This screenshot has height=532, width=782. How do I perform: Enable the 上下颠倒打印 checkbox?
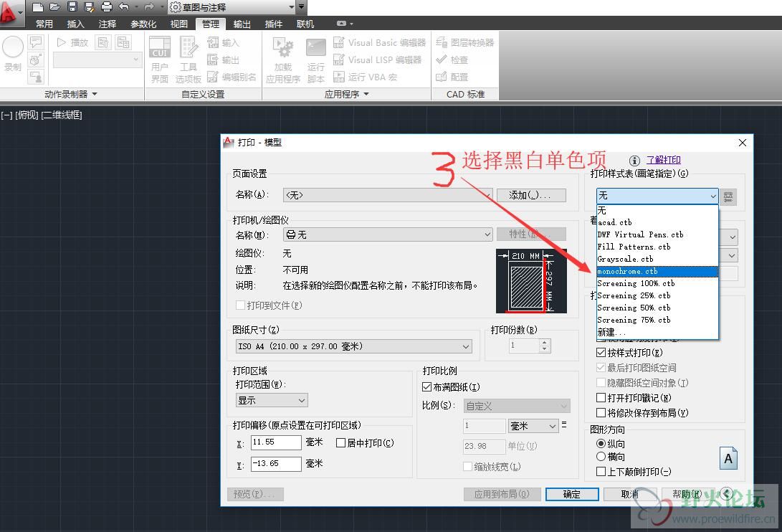point(601,472)
